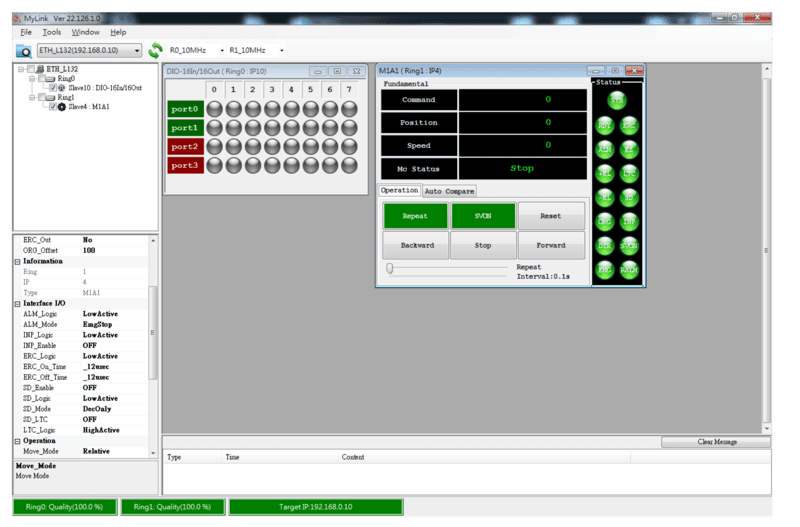Click the Slave4 M1A1 motor icon
This screenshot has height=527, width=800.
tap(62, 107)
